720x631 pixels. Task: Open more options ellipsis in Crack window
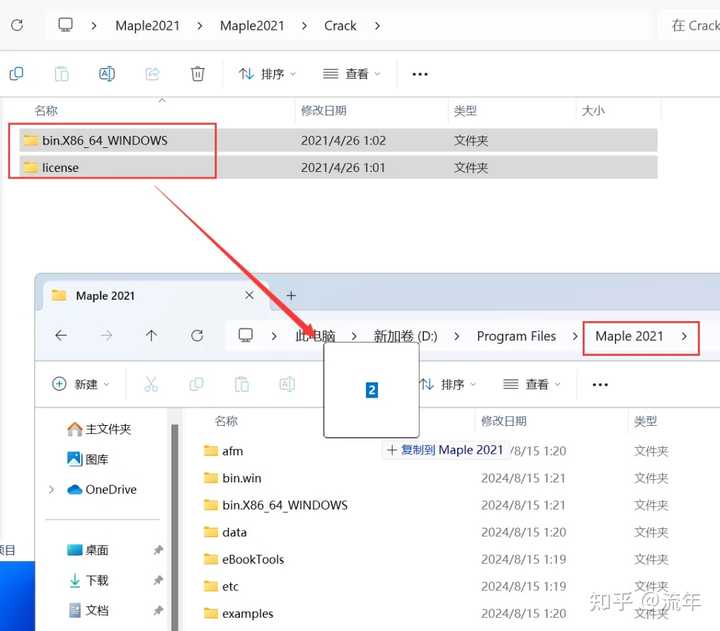pos(420,74)
